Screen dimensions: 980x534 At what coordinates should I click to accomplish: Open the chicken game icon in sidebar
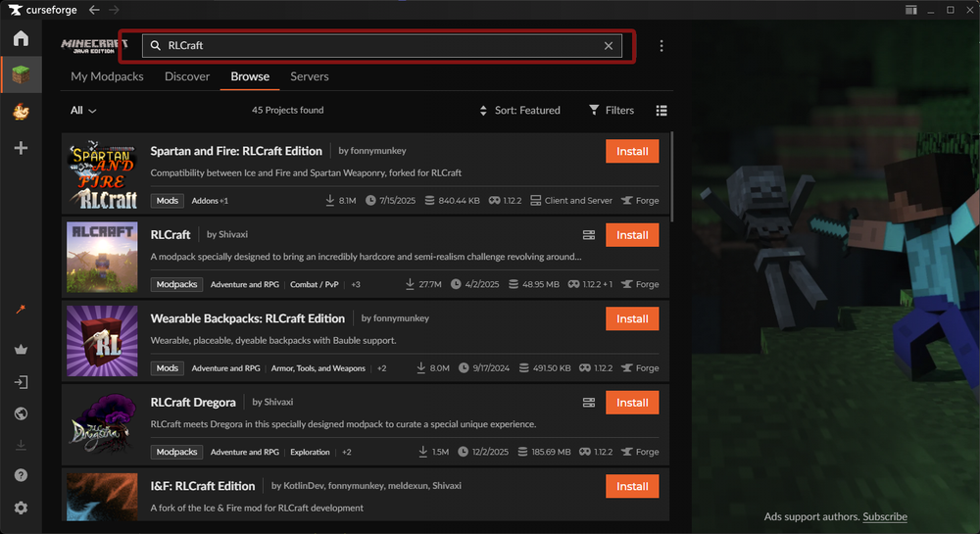coord(21,111)
